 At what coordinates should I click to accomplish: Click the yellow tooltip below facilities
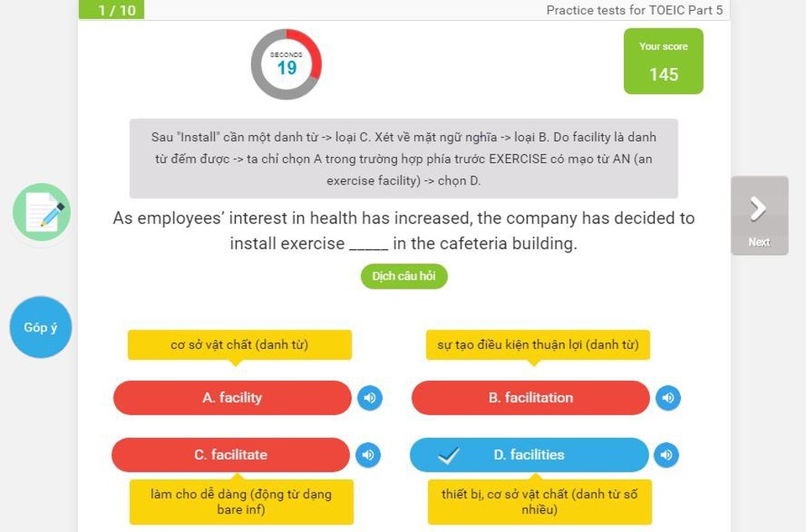tap(540, 502)
